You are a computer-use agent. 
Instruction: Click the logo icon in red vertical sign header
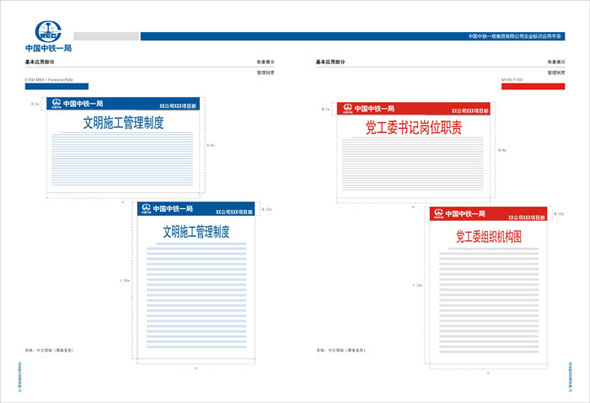pyautogui.click(x=438, y=213)
